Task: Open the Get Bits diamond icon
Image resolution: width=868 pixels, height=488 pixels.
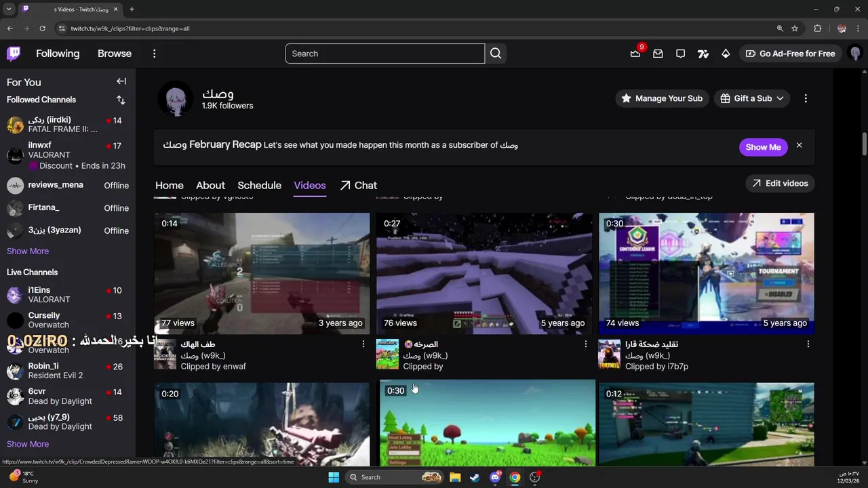Action: [x=726, y=54]
